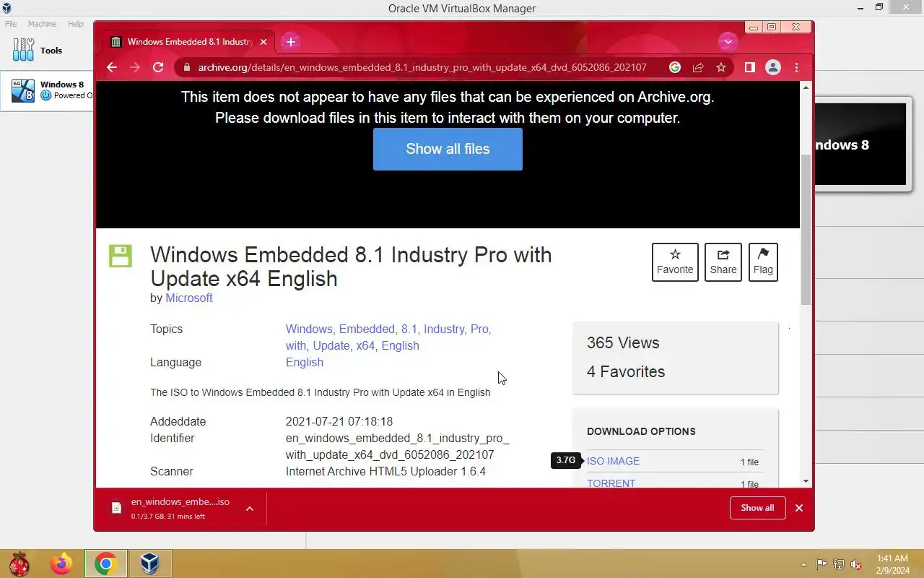Click the address bar URL
Viewport: 924px width, 578px height.
tap(422, 67)
